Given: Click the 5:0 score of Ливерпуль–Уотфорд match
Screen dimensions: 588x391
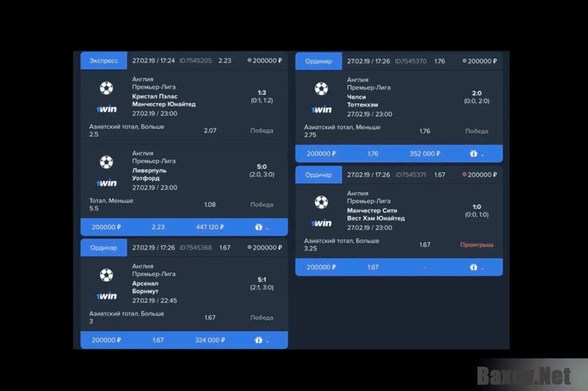Looking at the screenshot, I should click(262, 167).
